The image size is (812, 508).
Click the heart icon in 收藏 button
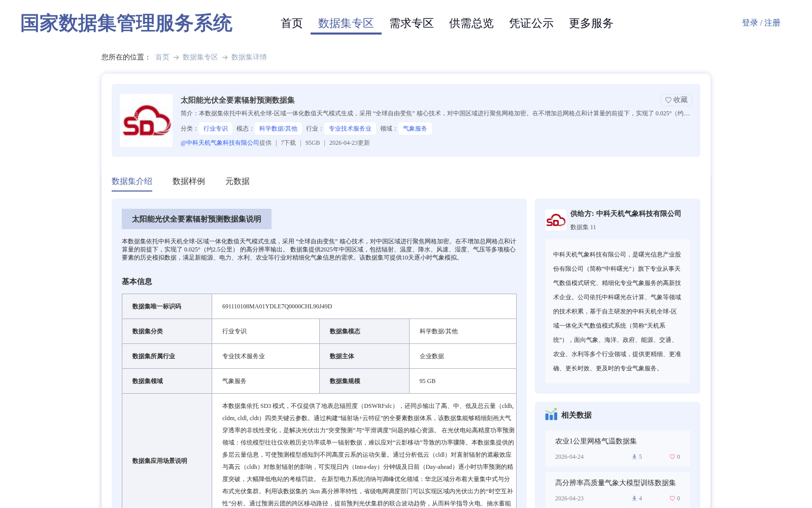668,100
